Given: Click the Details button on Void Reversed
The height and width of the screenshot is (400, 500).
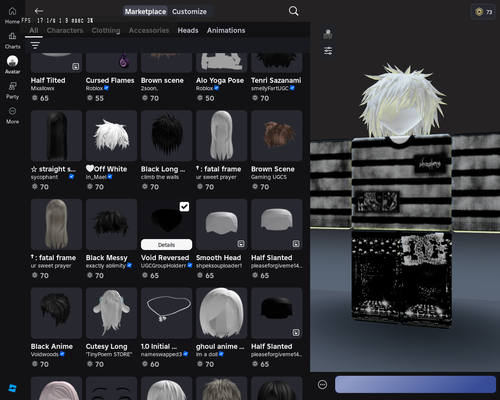Looking at the screenshot, I should pyautogui.click(x=166, y=245).
